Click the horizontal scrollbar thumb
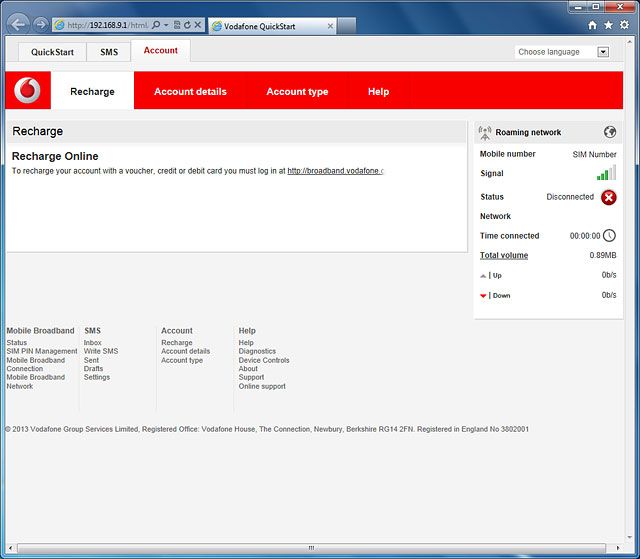Viewport: 640px width, 559px height. tap(311, 548)
